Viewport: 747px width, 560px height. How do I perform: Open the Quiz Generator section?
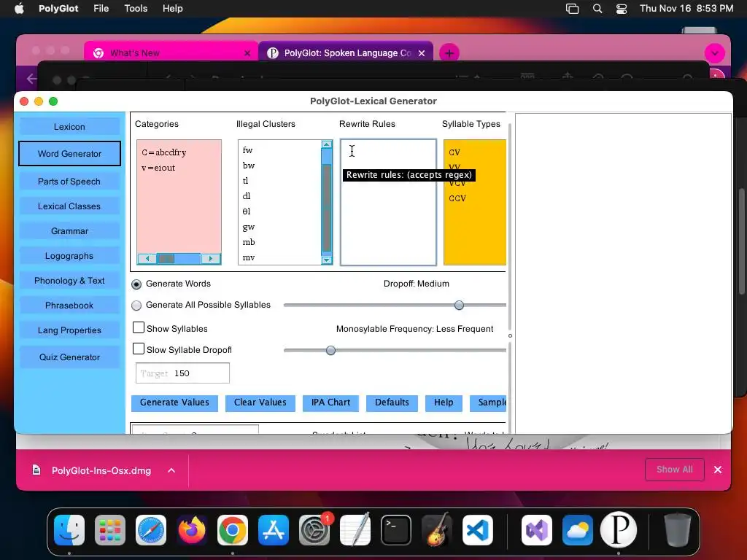pyautogui.click(x=69, y=357)
